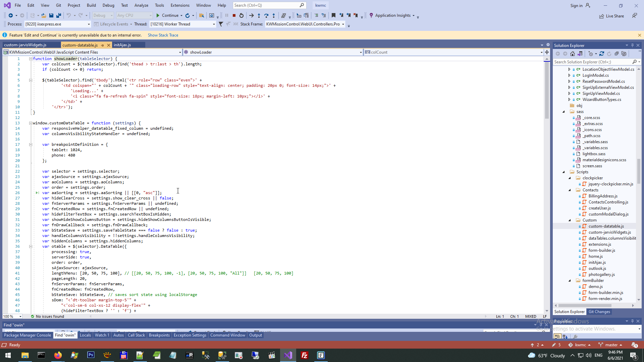Click the bookmark toggle icon in toolbar
The height and width of the screenshot is (362, 644).
click(333, 15)
